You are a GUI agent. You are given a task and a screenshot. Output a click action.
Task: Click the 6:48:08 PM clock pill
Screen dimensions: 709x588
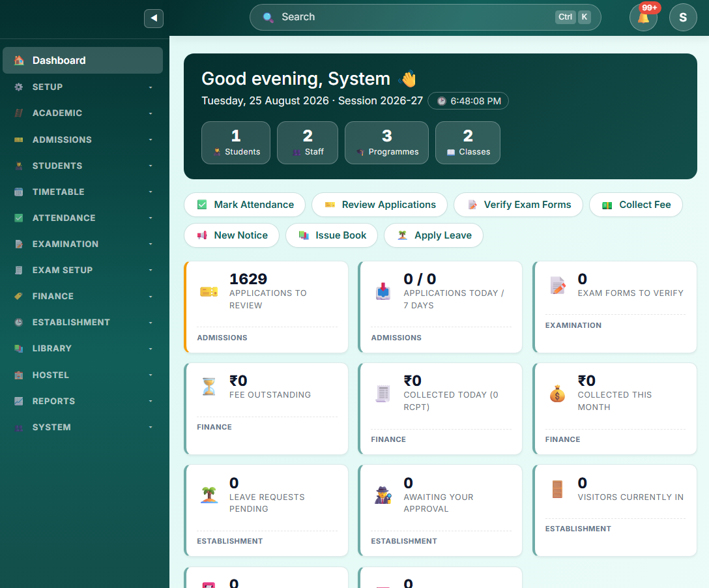[x=468, y=101]
